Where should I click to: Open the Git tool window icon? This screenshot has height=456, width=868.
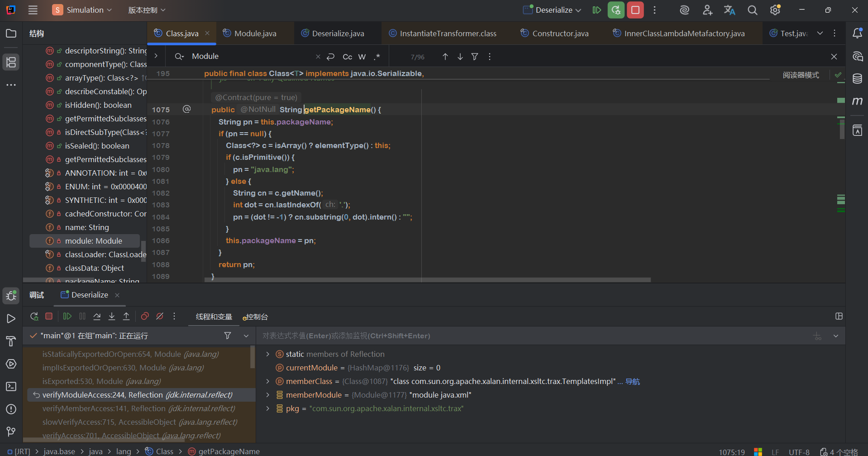pyautogui.click(x=11, y=432)
